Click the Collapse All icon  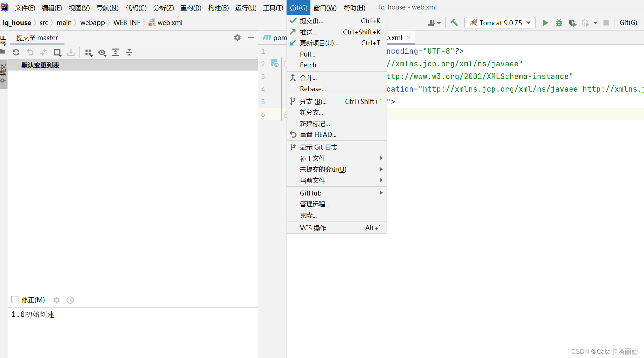[x=129, y=53]
